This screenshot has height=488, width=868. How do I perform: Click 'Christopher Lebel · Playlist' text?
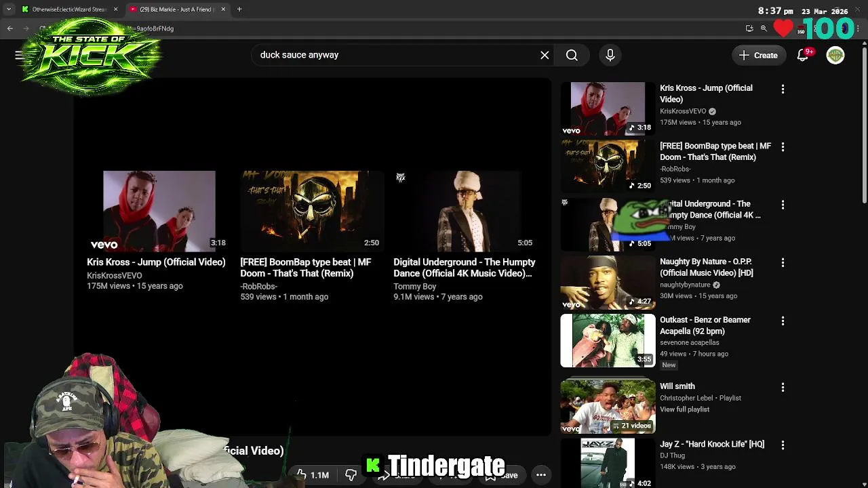click(701, 398)
